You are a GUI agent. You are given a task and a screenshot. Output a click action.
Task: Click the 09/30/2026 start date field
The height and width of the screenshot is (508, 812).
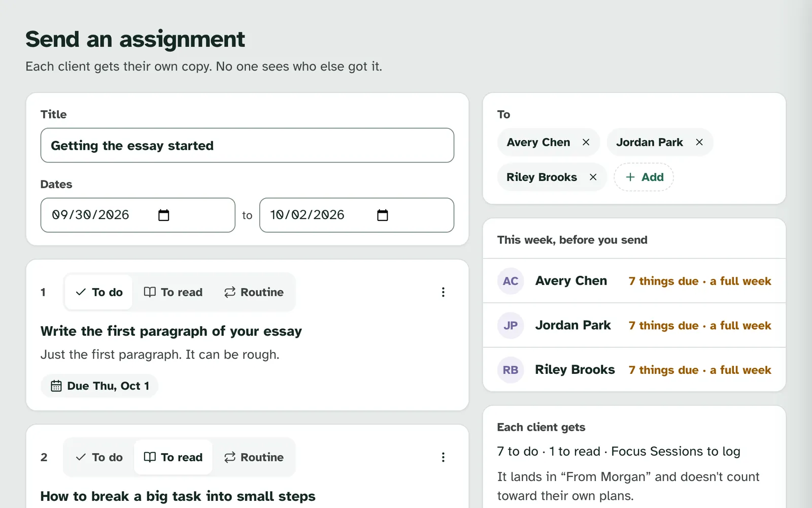click(x=138, y=215)
